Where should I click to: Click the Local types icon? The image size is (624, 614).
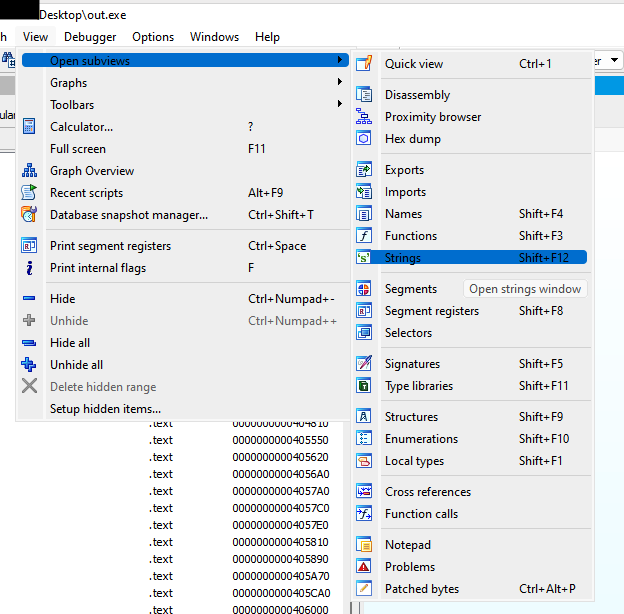pos(364,460)
